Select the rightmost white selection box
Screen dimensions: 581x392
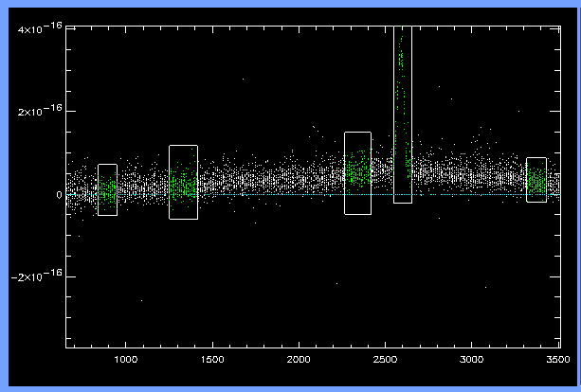tap(536, 179)
